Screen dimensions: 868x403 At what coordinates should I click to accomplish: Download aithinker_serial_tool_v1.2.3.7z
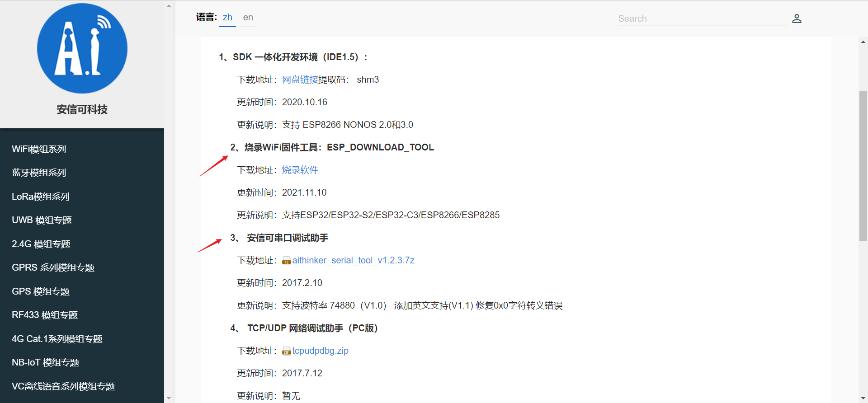pos(354,260)
